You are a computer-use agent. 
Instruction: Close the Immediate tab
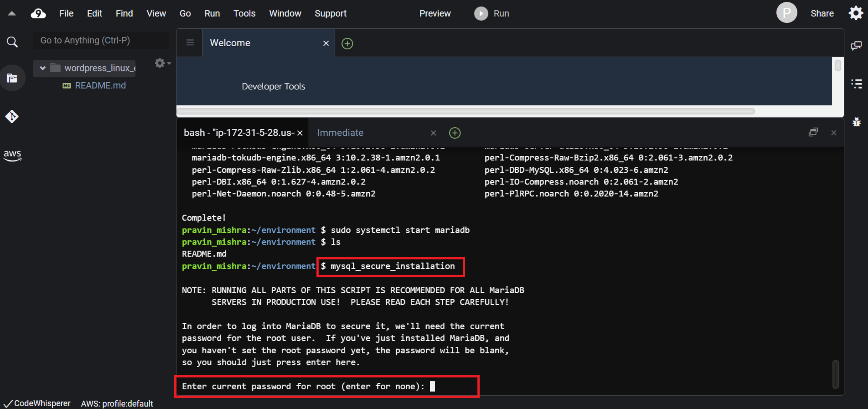click(433, 133)
